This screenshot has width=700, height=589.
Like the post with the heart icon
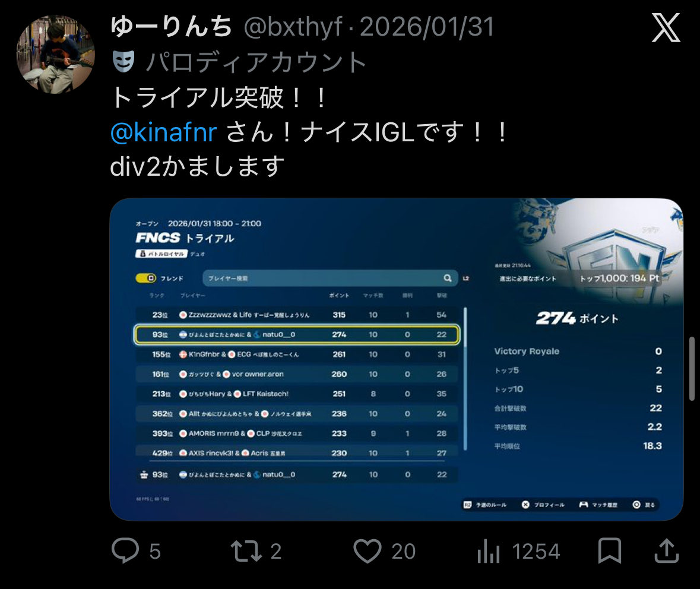click(368, 550)
